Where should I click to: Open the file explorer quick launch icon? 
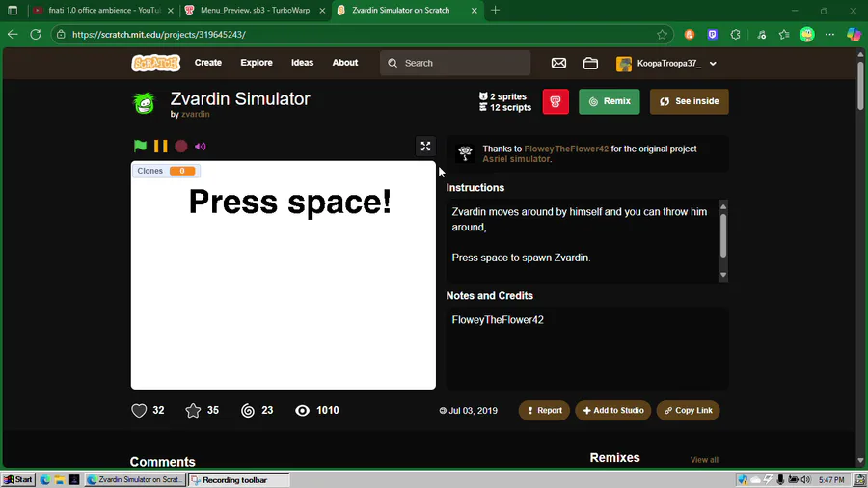pos(59,479)
